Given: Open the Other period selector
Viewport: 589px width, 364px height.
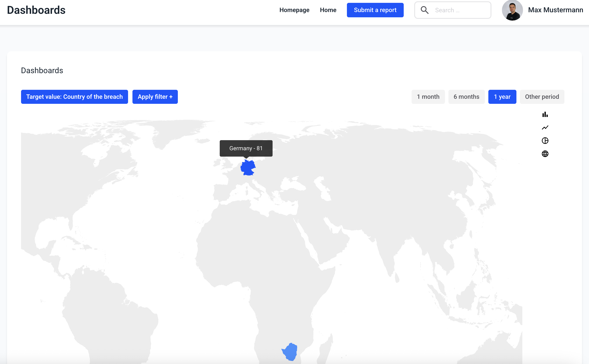Looking at the screenshot, I should point(542,97).
